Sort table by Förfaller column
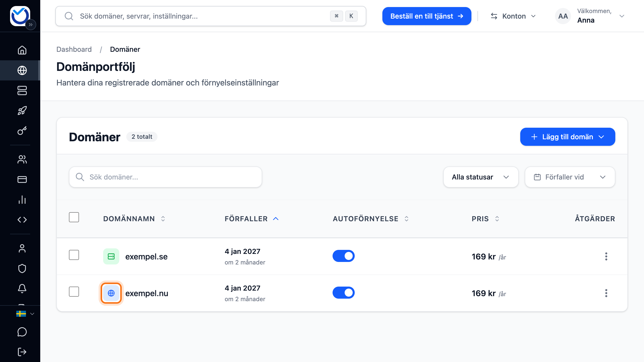Screen dimensions: 644x362 [252, 219]
